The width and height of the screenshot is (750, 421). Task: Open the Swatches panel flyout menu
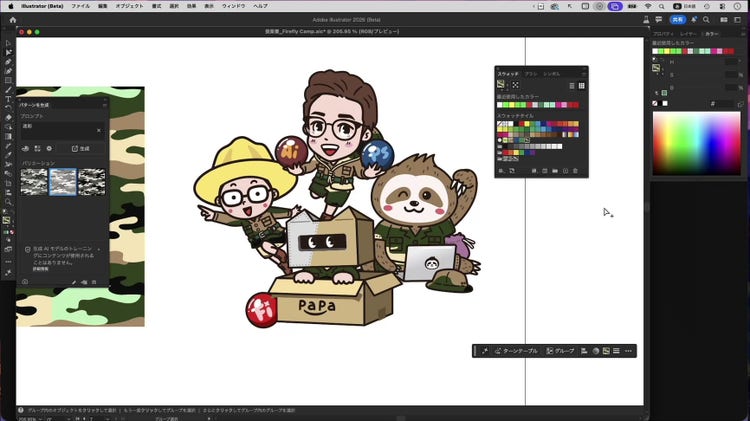tap(583, 74)
